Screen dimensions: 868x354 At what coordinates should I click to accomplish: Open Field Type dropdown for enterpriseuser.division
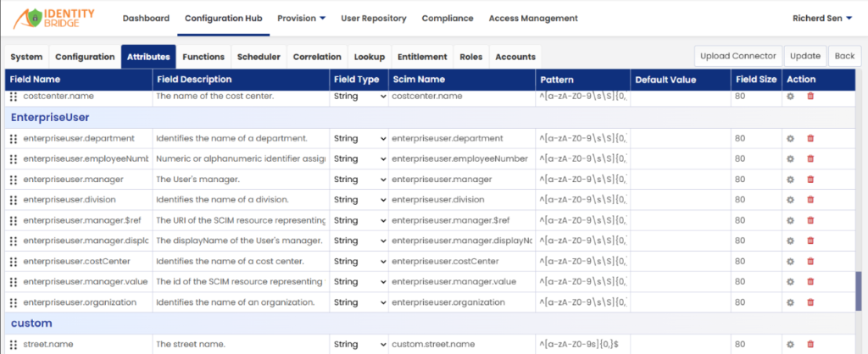[359, 200]
